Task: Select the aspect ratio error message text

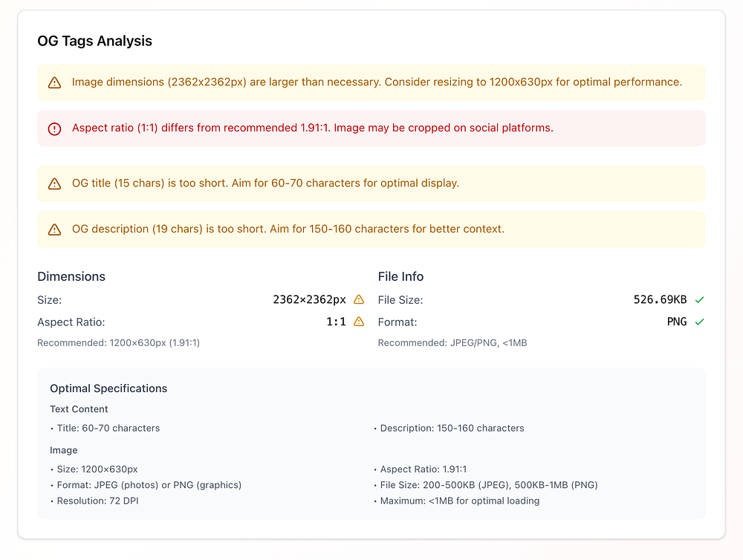Action: pyautogui.click(x=312, y=128)
